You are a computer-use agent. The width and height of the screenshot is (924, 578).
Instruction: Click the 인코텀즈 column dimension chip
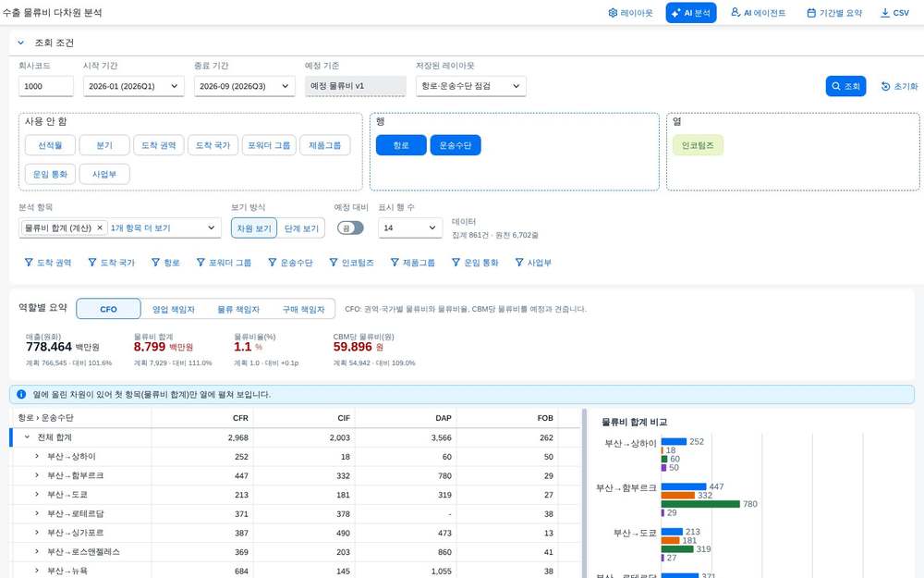(x=698, y=145)
